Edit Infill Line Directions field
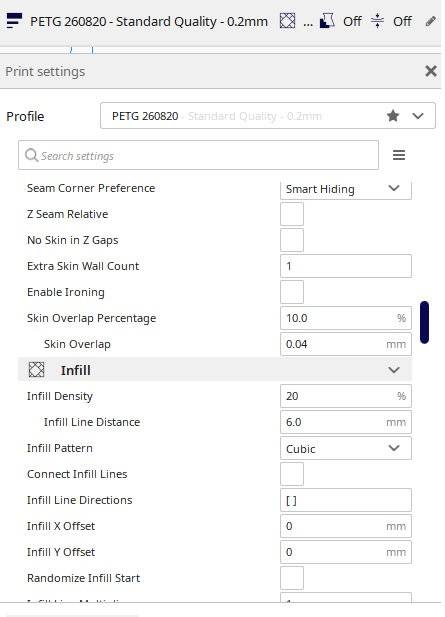 [346, 500]
